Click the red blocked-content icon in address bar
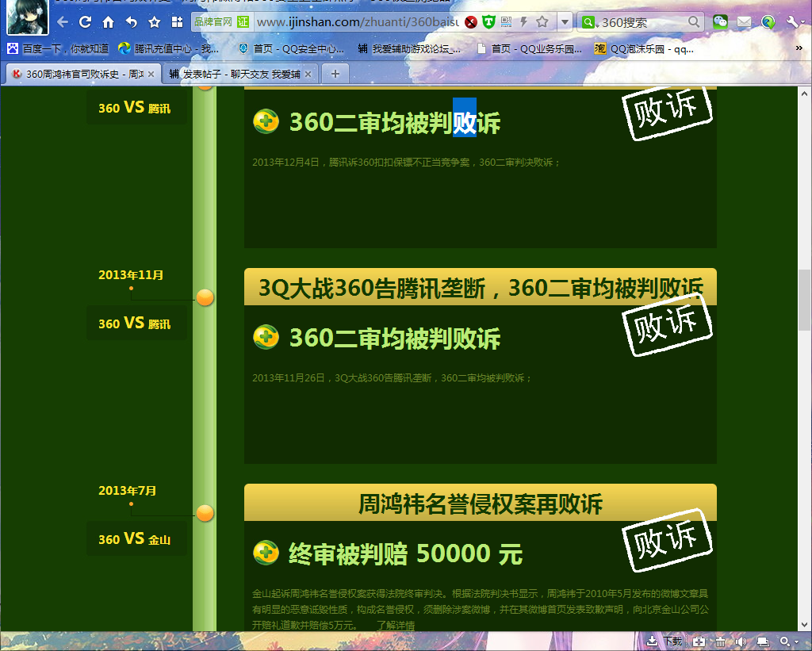 [471, 22]
